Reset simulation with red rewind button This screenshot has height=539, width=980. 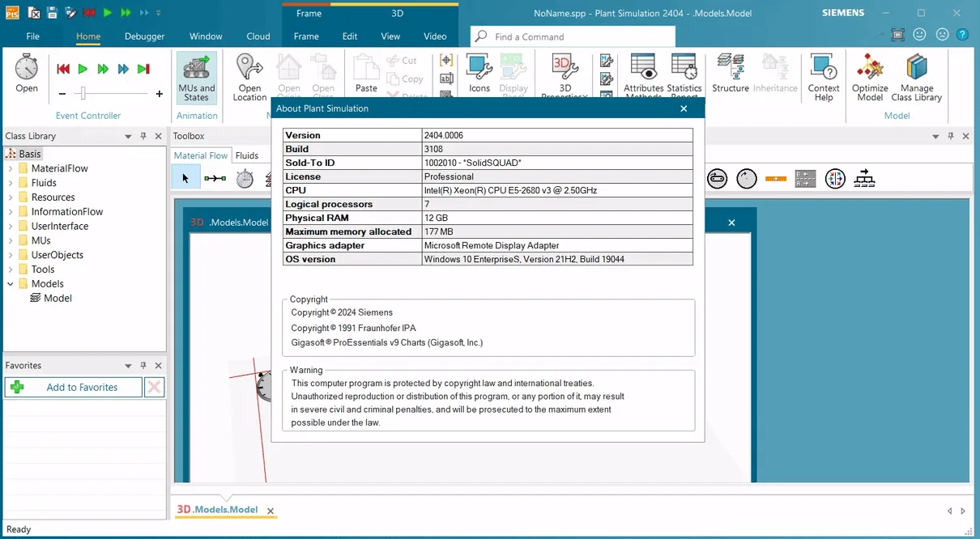click(63, 70)
